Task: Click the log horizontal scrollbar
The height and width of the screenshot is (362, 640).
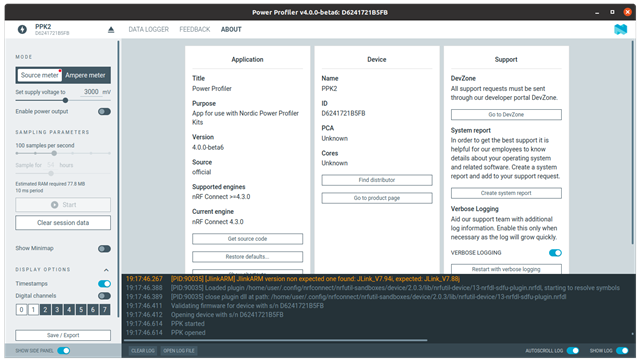Action: click(276, 340)
